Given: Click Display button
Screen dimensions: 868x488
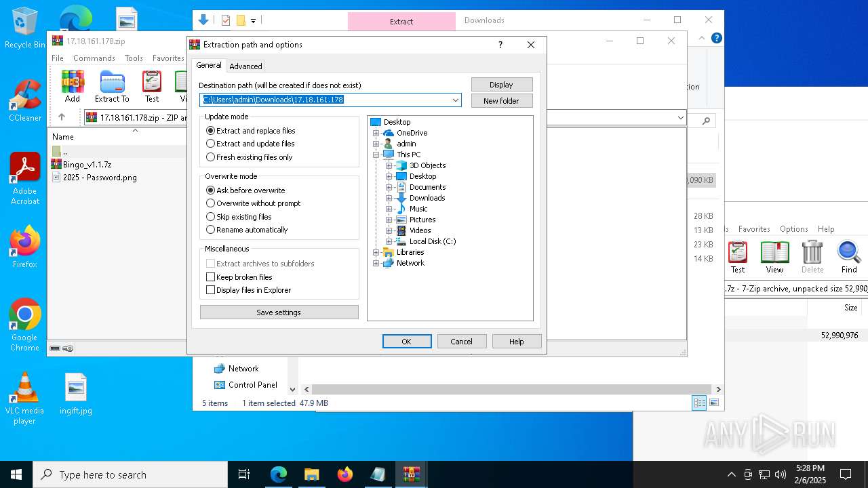Looking at the screenshot, I should pyautogui.click(x=502, y=85).
